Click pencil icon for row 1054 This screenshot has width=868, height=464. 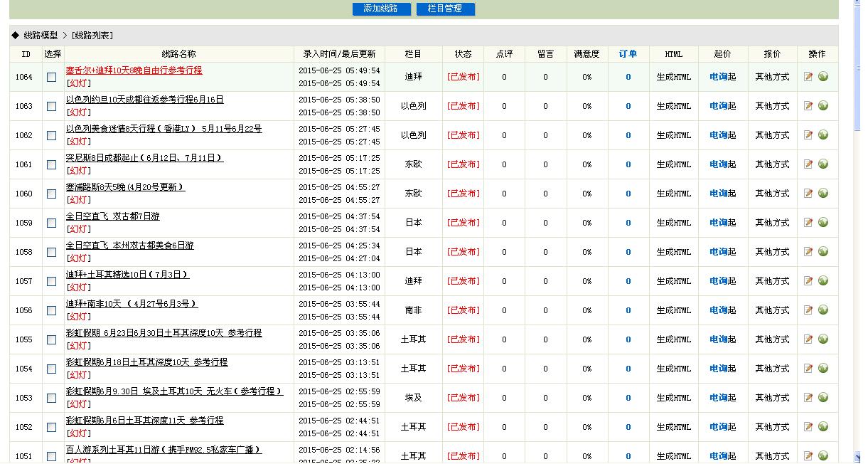coord(808,368)
